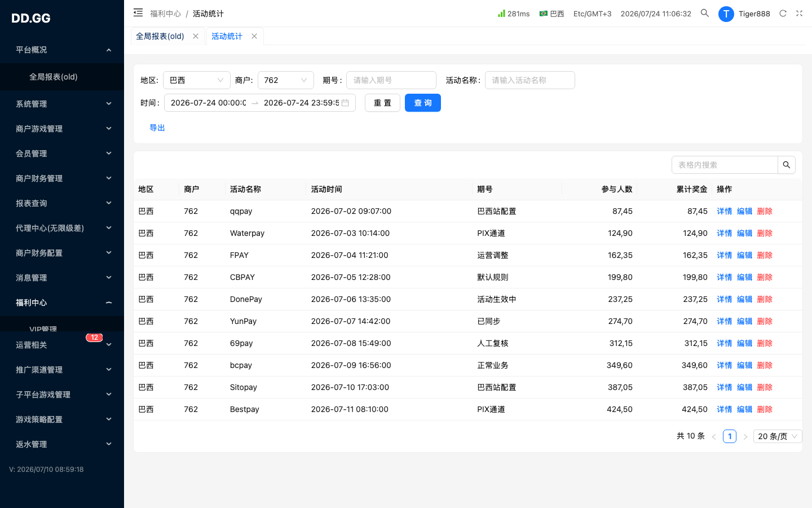Open the 地区 dropdown showing 巴西
The image size is (812, 508).
(x=197, y=80)
